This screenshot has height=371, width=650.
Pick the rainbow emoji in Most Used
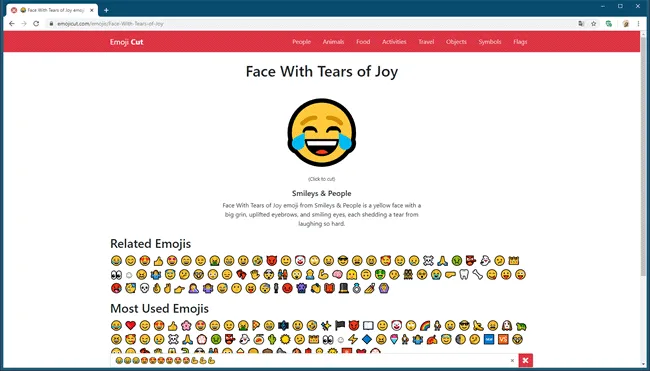[x=425, y=325]
